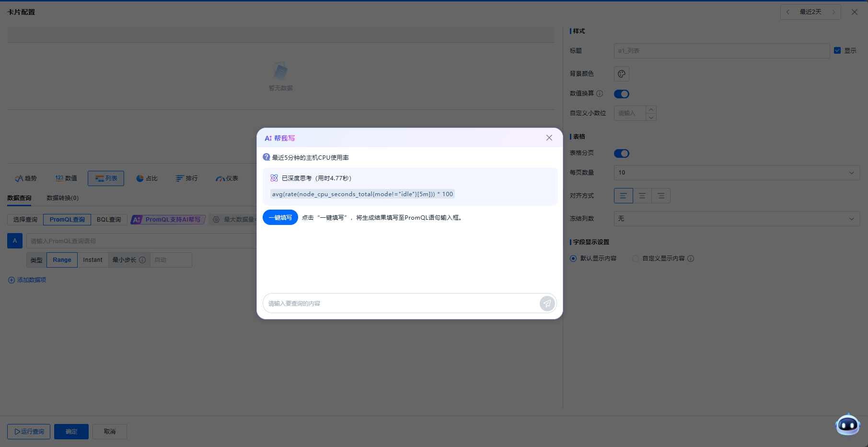Viewport: 868px width, 447px height.
Task: Increase 自定义小数位 with up stepper
Action: (x=651, y=110)
